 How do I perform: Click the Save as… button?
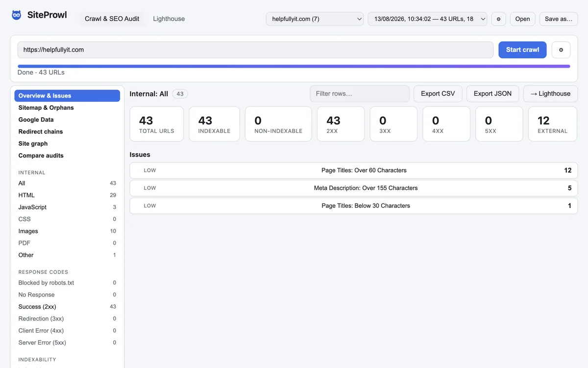(x=559, y=19)
